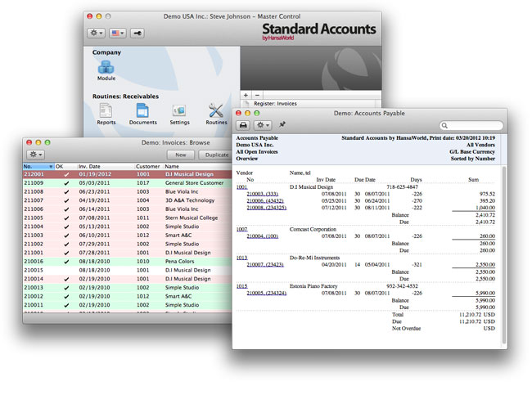Open invoice 210003 (333) link
The width and height of the screenshot is (532, 413).
[x=262, y=194]
